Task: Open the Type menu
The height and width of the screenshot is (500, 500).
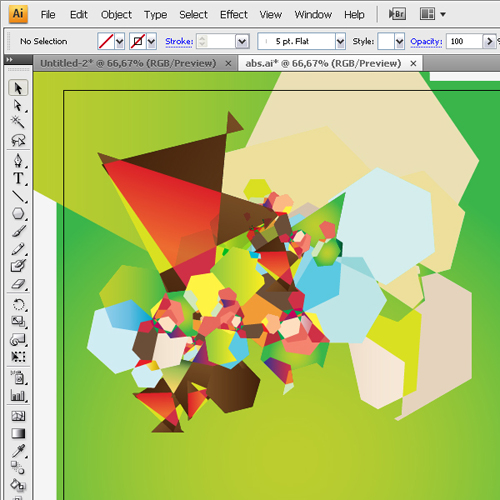Action: [155, 15]
